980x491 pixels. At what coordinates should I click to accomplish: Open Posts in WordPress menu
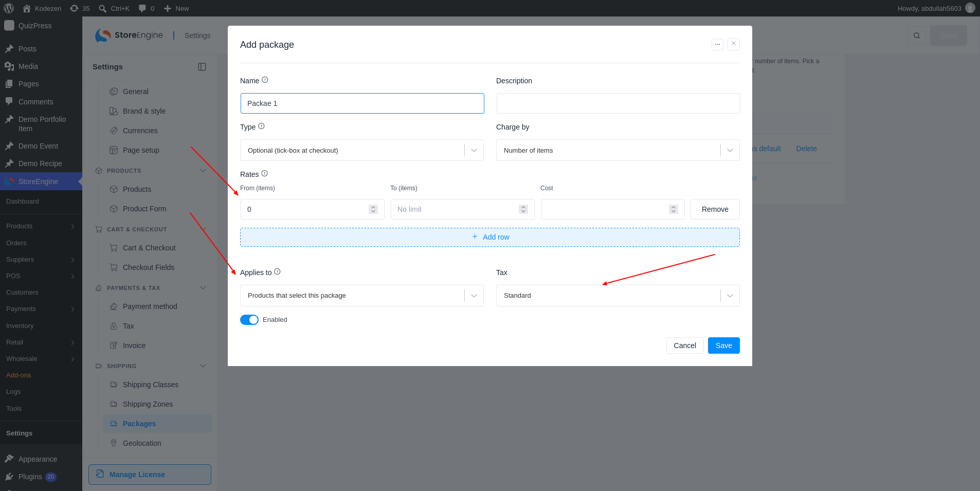click(x=27, y=49)
